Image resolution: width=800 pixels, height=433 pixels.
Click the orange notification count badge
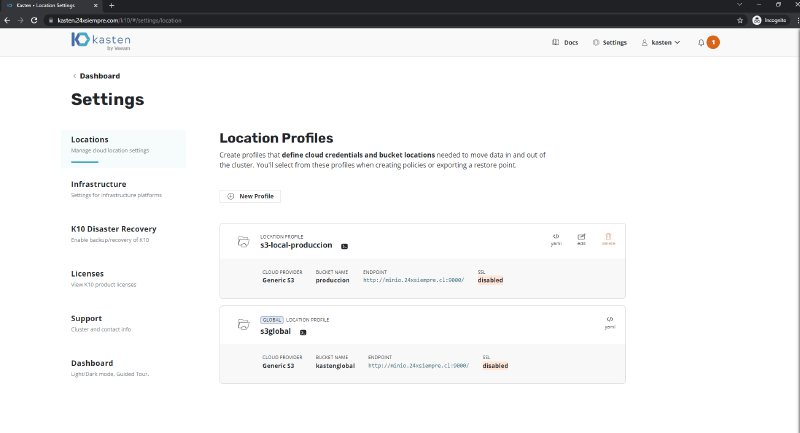coord(713,42)
